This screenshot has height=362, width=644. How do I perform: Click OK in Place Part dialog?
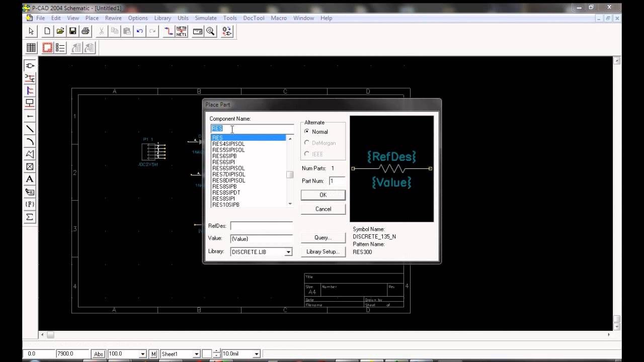323,195
